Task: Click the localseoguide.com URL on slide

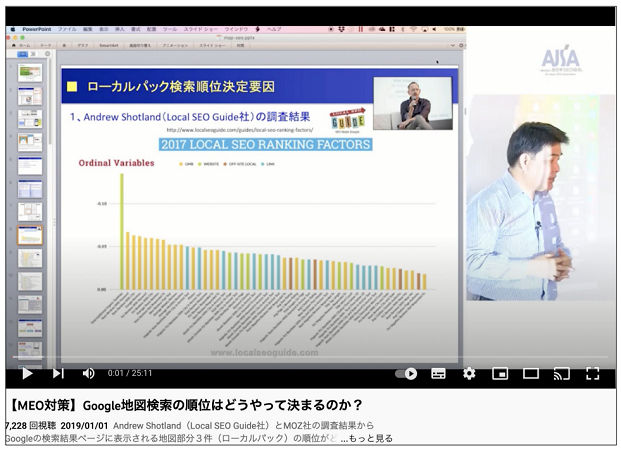Action: [x=240, y=130]
